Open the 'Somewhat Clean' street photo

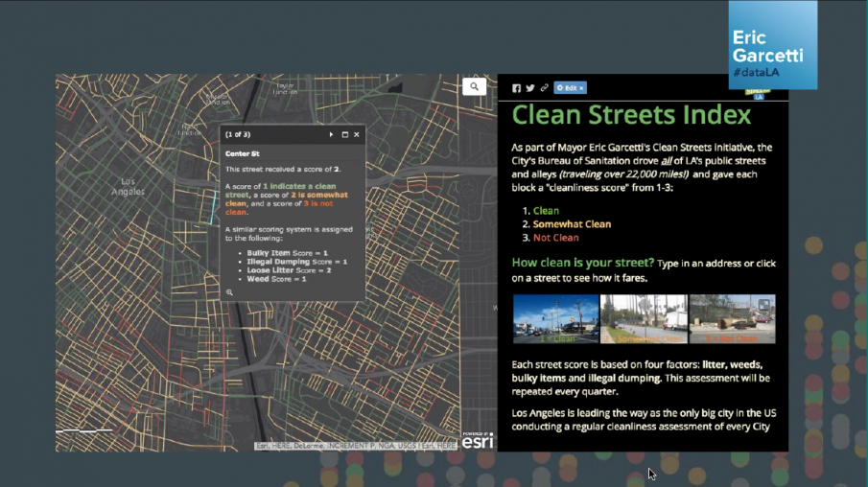pyautogui.click(x=644, y=319)
